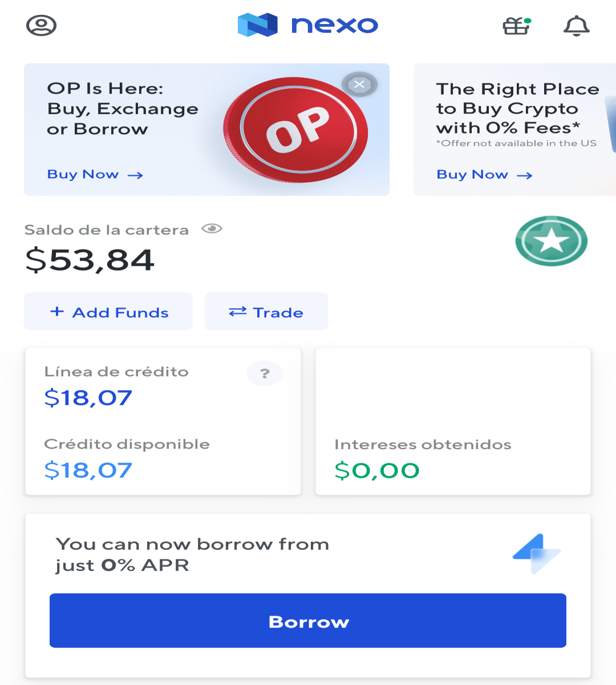Open the green star loyalty badge

pos(552,241)
